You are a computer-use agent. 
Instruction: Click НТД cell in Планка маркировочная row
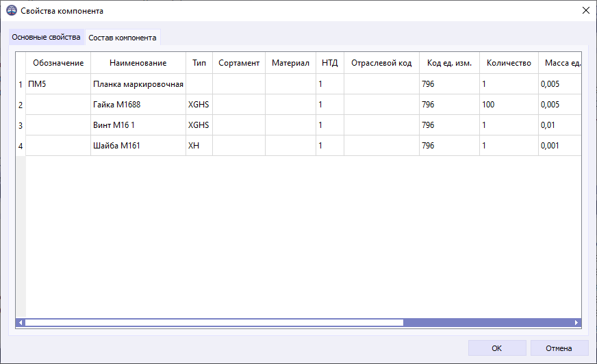pyautogui.click(x=330, y=84)
